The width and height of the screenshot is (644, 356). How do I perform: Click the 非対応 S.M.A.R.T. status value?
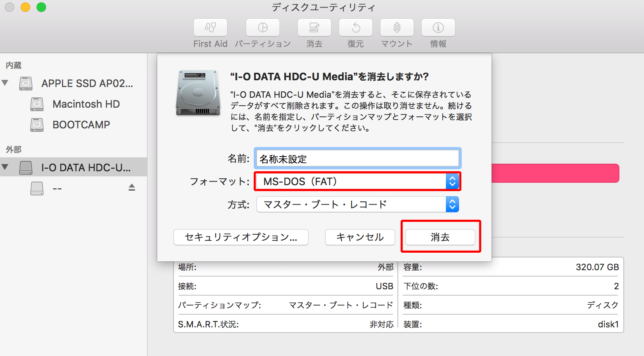382,324
